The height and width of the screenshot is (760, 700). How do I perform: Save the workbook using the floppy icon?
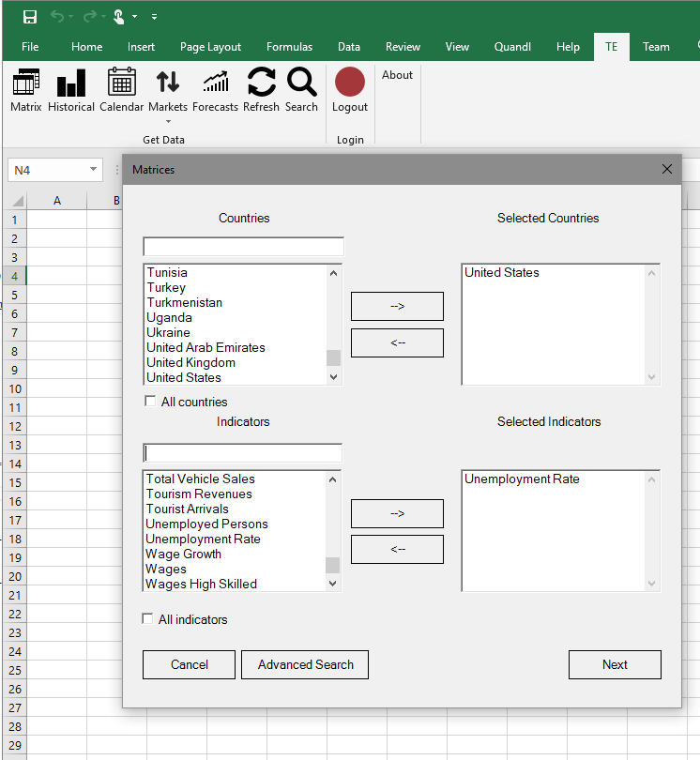[x=30, y=17]
